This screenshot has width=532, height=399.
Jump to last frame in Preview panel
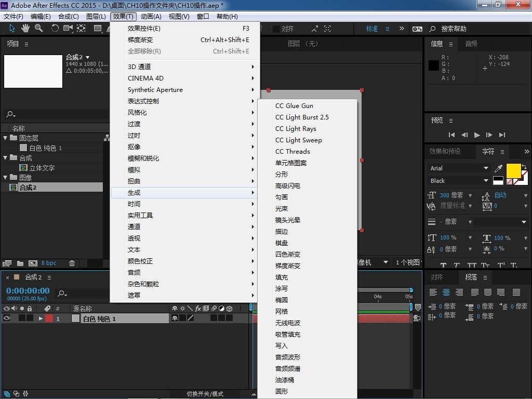pos(502,135)
